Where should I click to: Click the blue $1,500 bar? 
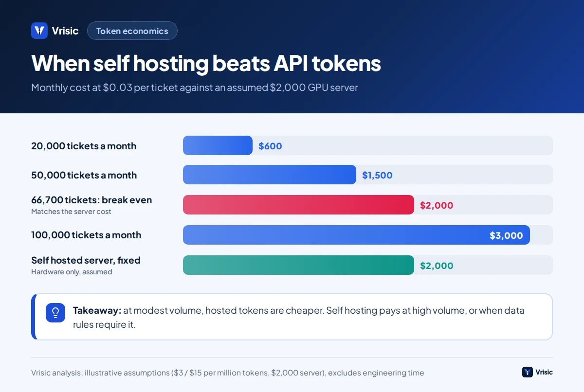point(270,175)
